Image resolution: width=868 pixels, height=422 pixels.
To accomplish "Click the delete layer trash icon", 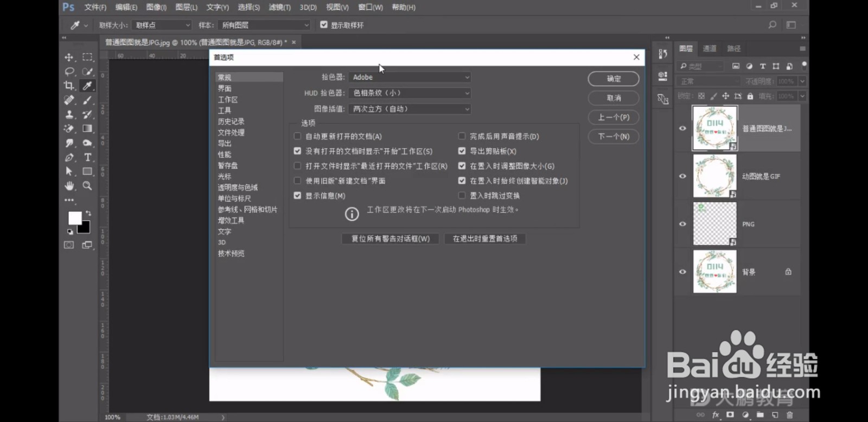I will click(x=790, y=415).
